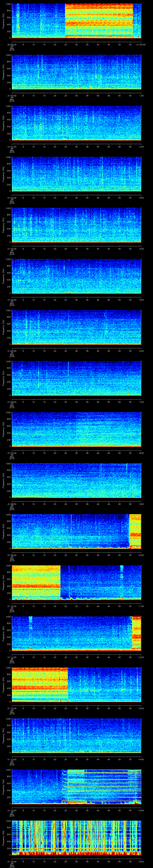The image size is (153, 868).
Task: Click the 21:04:00 start time label
Action: point(12,300)
